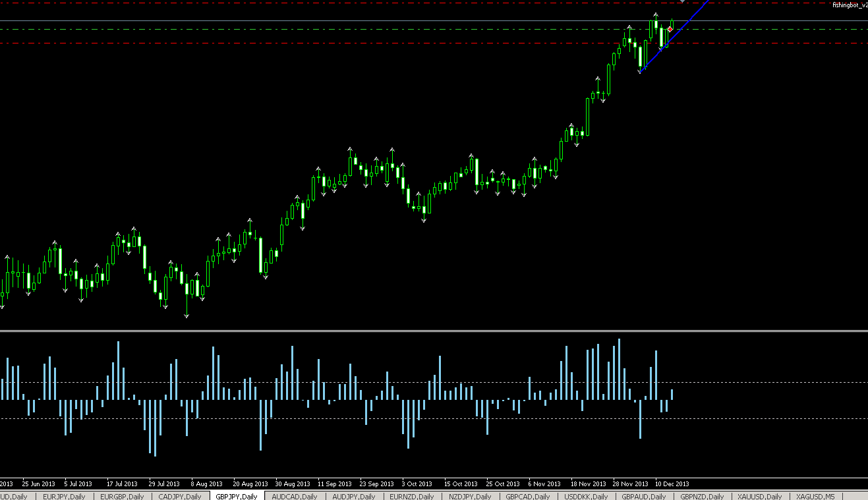Click the 8 Aug 2013 date label
Screen dimensions: 868x500
(x=208, y=483)
